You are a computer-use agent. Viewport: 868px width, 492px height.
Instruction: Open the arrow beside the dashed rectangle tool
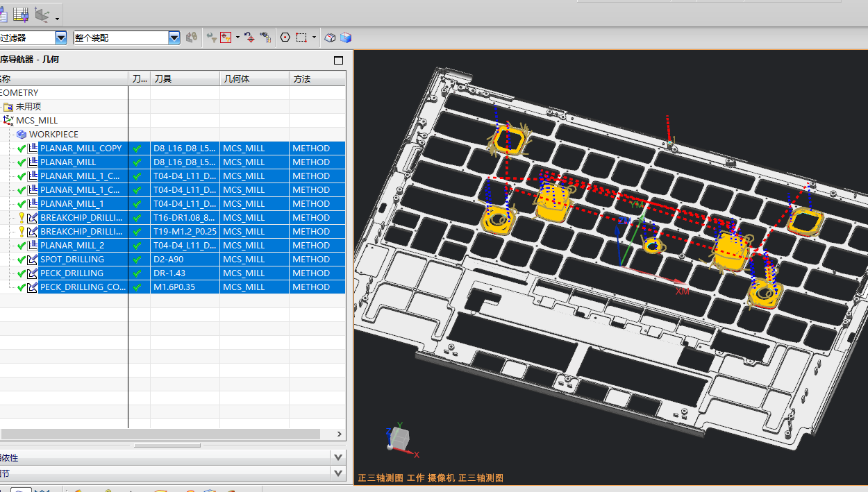pos(314,37)
